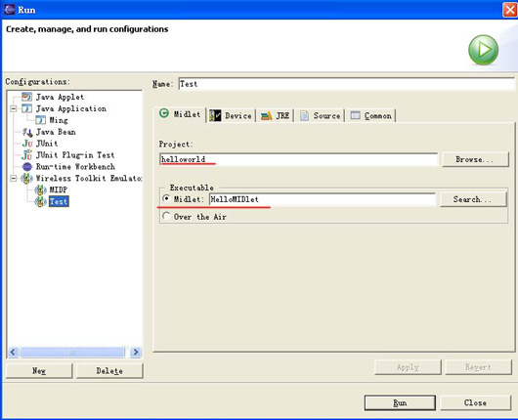This screenshot has width=518, height=420.
Task: Switch to the Device tab
Action: coord(231,115)
